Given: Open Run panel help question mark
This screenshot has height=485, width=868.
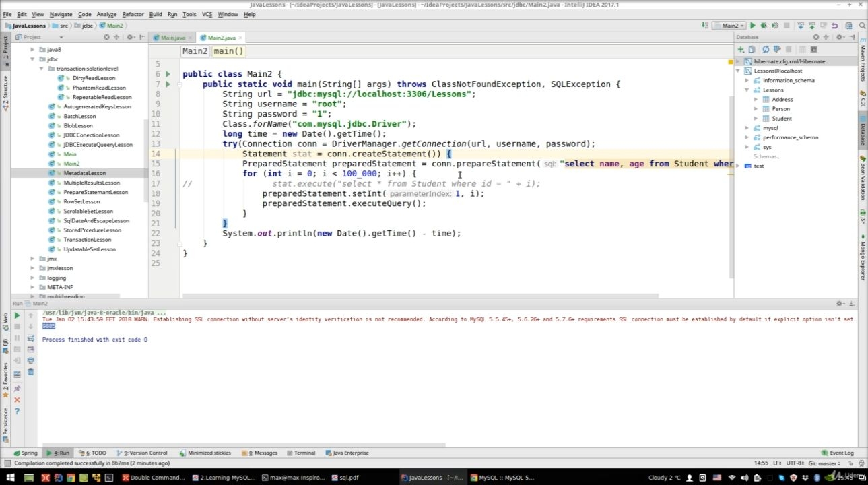Looking at the screenshot, I should (17, 412).
